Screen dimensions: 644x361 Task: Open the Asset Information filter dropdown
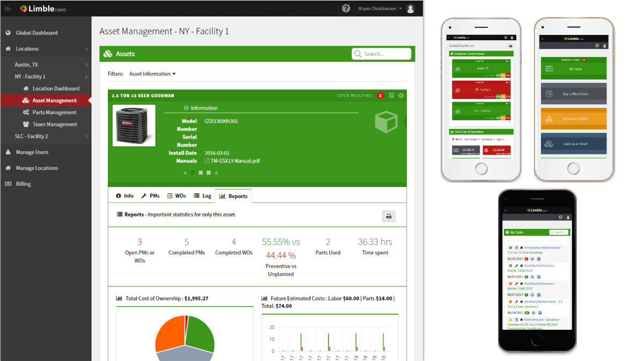[x=152, y=74]
